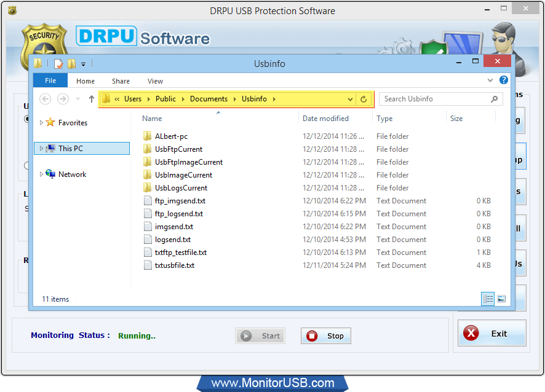
Task: Click the Exit button in DRPU window
Action: pyautogui.click(x=492, y=333)
